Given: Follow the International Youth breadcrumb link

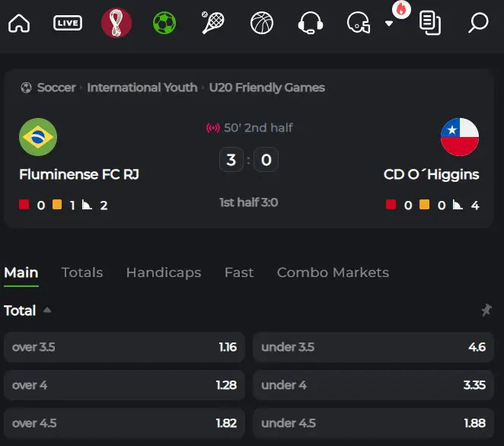Looking at the screenshot, I should coord(142,88).
